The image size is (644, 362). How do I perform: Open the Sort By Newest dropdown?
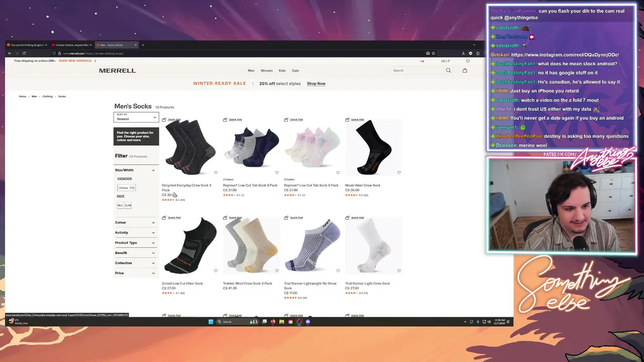coord(136,117)
